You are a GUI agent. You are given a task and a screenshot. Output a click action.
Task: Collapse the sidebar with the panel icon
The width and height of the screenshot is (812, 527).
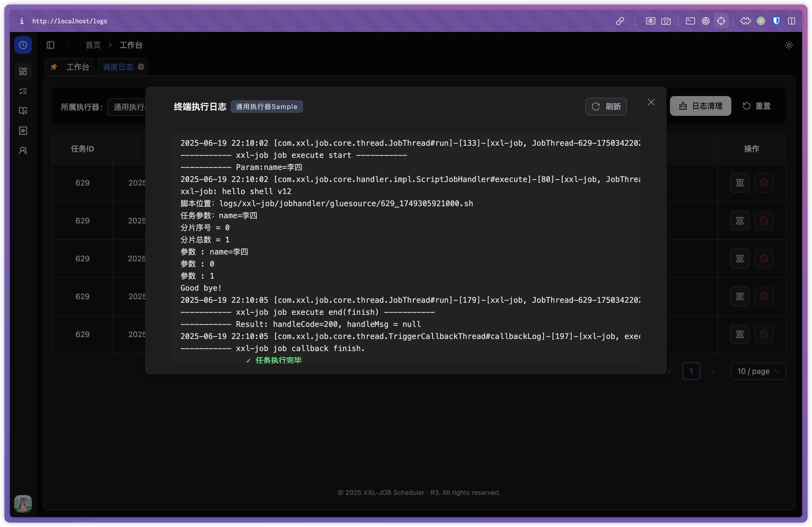click(50, 45)
